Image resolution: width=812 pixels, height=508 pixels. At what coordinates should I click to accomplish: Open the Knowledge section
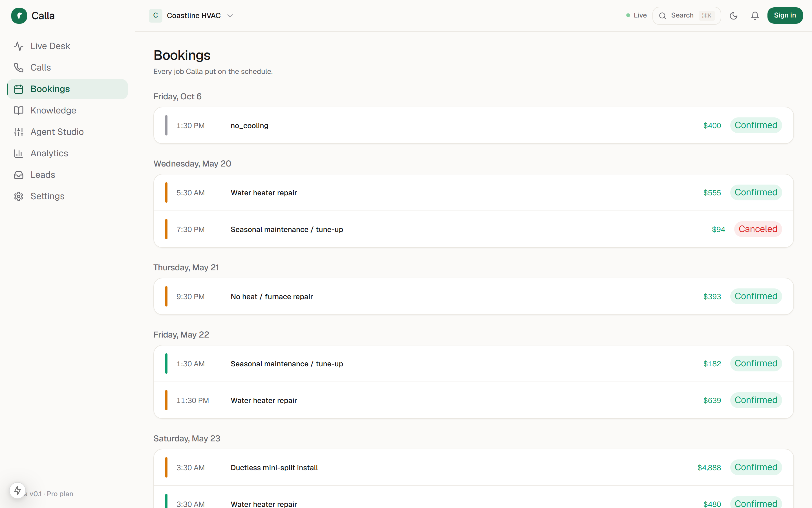point(67,111)
